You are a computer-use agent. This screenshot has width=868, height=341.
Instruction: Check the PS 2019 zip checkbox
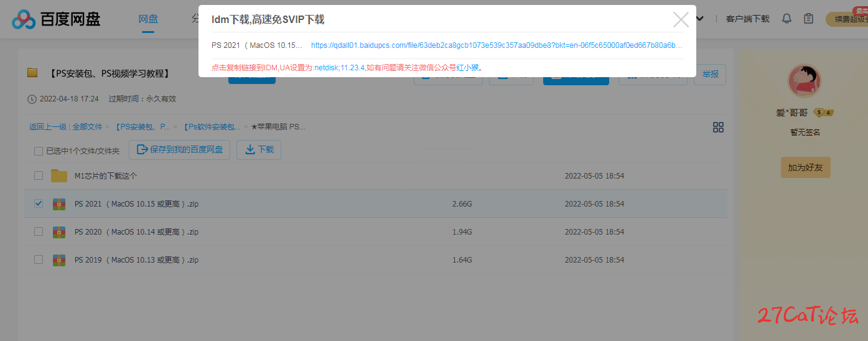pos(39,259)
